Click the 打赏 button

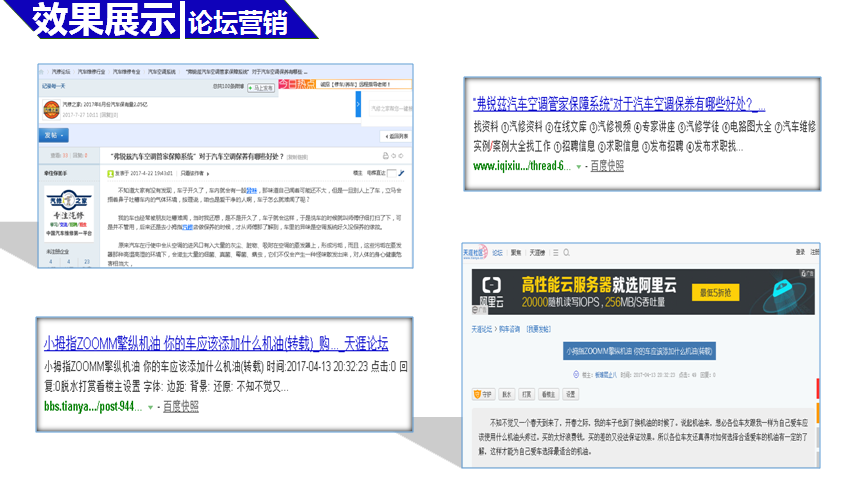[526, 394]
